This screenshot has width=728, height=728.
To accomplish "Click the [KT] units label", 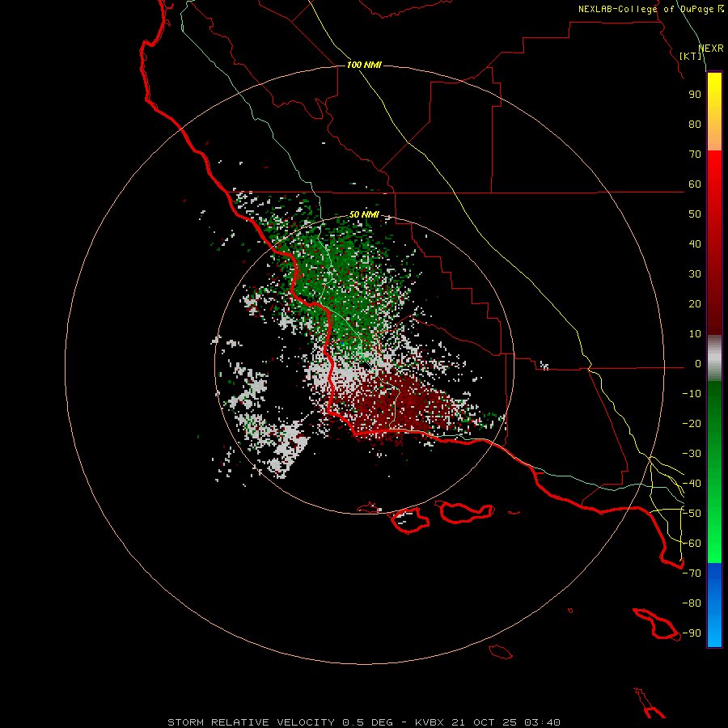I will 691,56.
